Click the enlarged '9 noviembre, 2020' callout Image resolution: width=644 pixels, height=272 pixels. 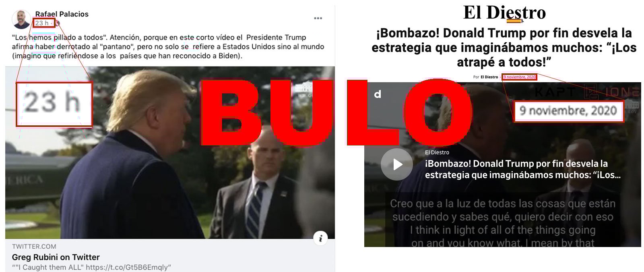[x=568, y=111]
